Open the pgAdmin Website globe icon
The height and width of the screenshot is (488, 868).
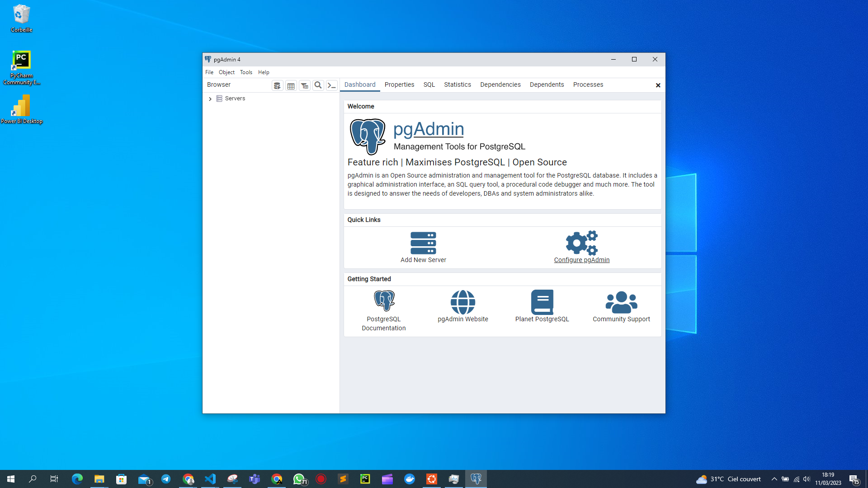pyautogui.click(x=462, y=302)
